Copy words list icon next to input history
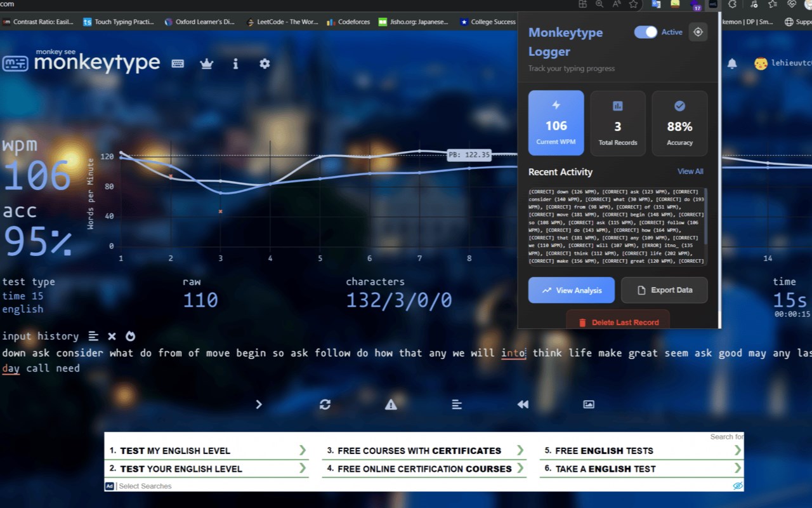This screenshot has height=508, width=812. click(x=93, y=336)
